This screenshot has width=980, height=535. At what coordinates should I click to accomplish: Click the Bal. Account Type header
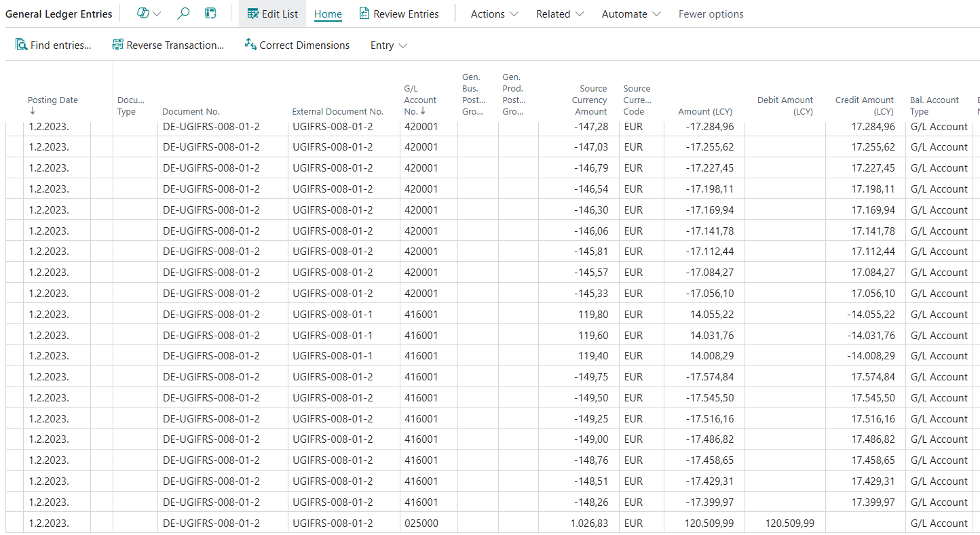pos(935,106)
